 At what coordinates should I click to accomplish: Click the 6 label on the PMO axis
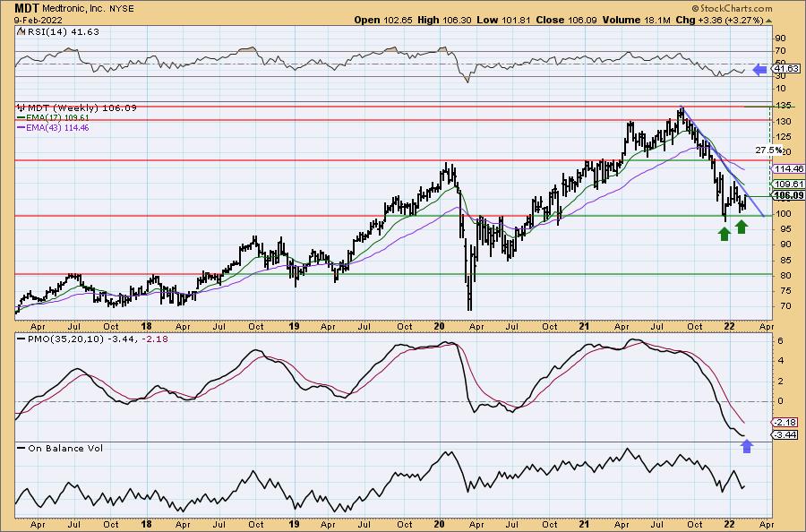click(780, 341)
